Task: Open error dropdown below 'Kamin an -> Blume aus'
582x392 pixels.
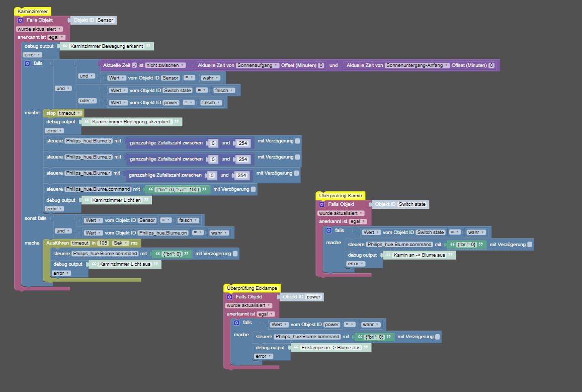Action: click(356, 264)
